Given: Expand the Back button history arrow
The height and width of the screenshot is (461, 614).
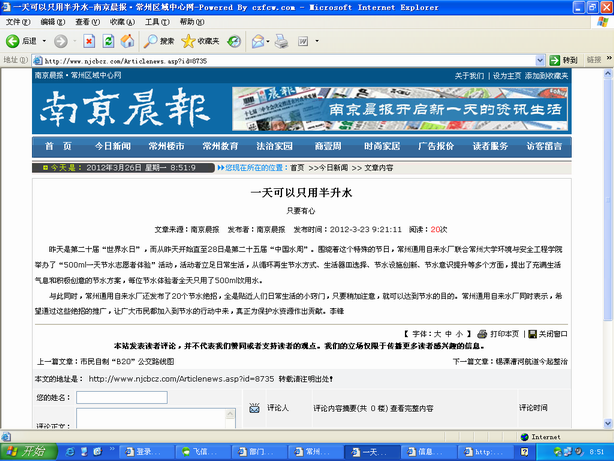Looking at the screenshot, I should 45,41.
